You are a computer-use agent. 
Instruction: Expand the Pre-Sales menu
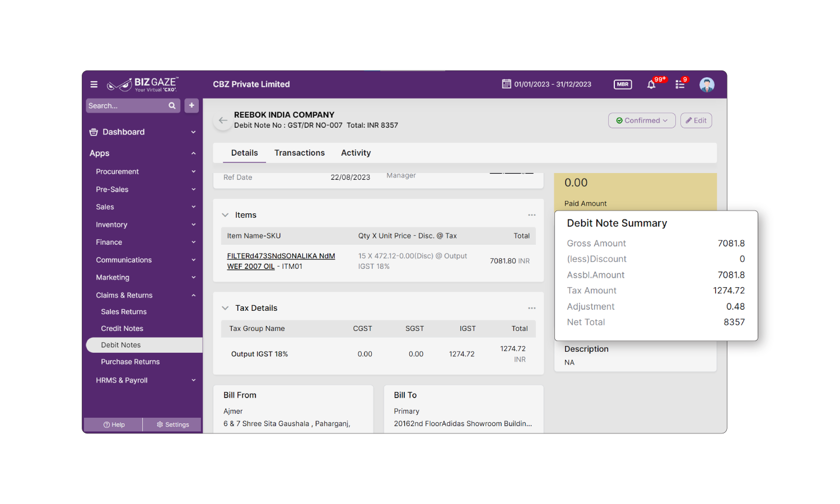tap(193, 189)
